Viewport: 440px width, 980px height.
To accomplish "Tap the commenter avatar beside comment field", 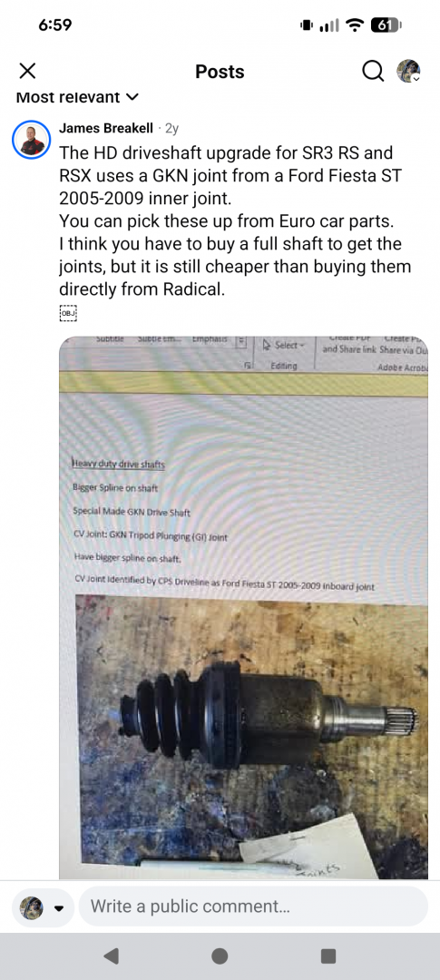I will (x=32, y=906).
